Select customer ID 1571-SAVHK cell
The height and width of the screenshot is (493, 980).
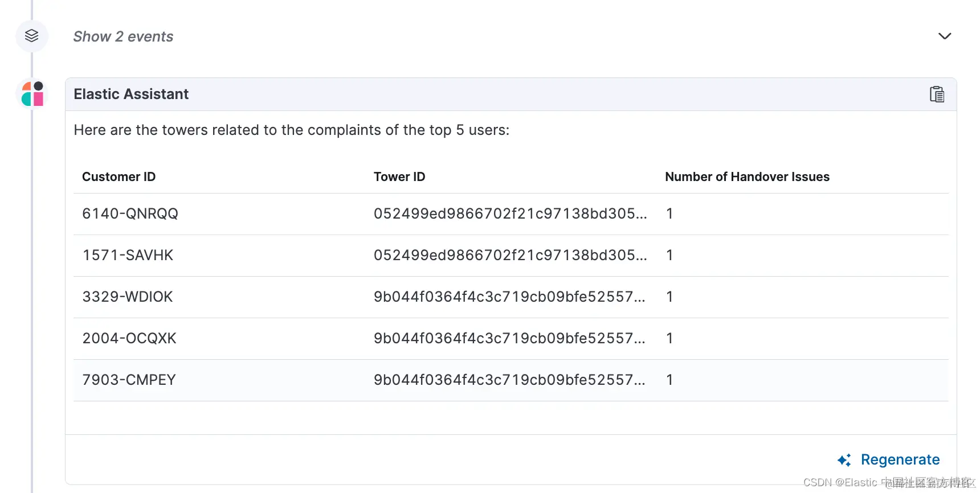(x=128, y=255)
